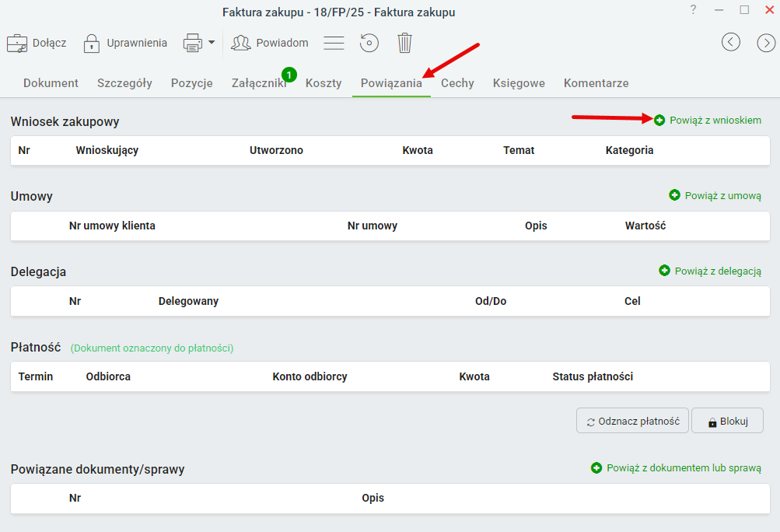
Task: Click the Odznacz płatność button
Action: tap(633, 421)
